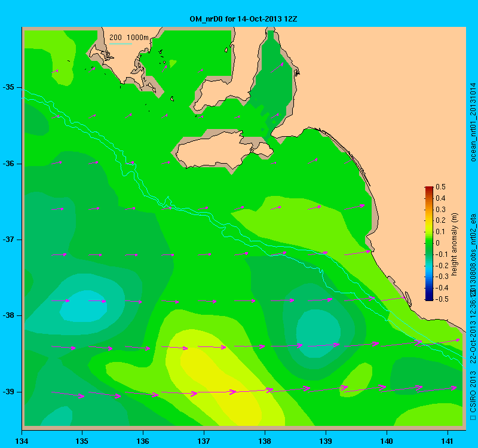This screenshot has height=448, width=478.
Task: Click the -36 latitude axis label
Action: [x=8, y=164]
